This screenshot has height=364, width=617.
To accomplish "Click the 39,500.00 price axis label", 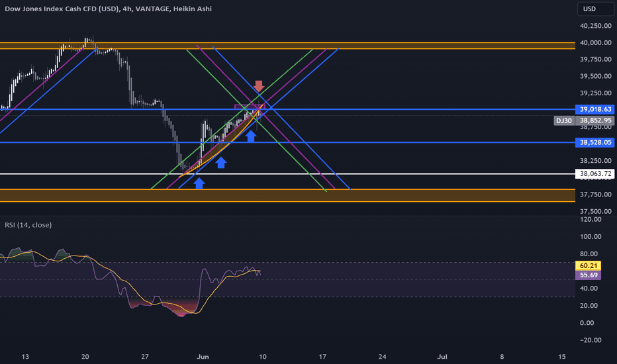I will (x=595, y=76).
